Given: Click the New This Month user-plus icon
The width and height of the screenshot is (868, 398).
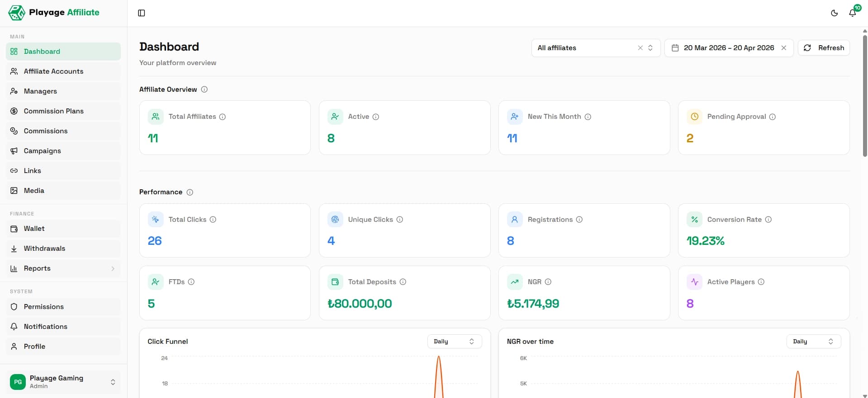Looking at the screenshot, I should pyautogui.click(x=515, y=117).
